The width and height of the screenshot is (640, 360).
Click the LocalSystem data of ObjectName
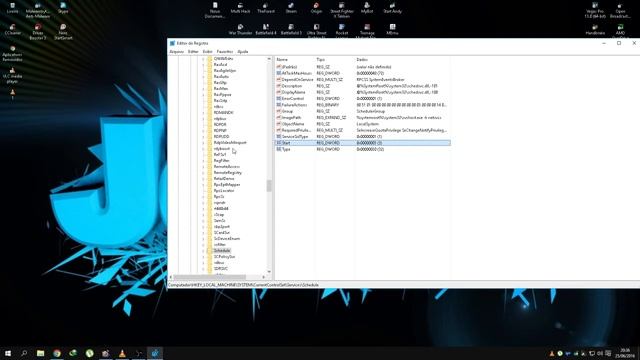[x=367, y=124]
